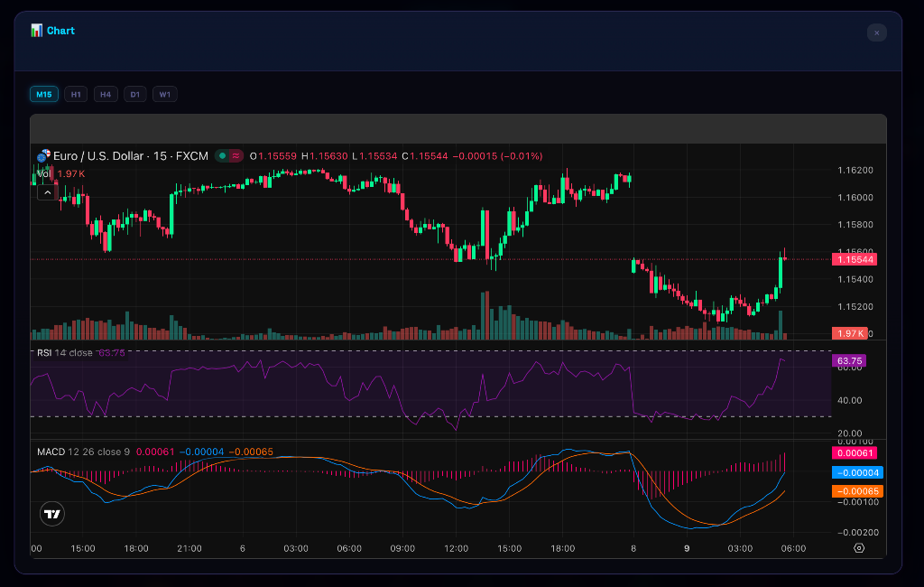Click the orange MACD signal value tag

point(856,490)
